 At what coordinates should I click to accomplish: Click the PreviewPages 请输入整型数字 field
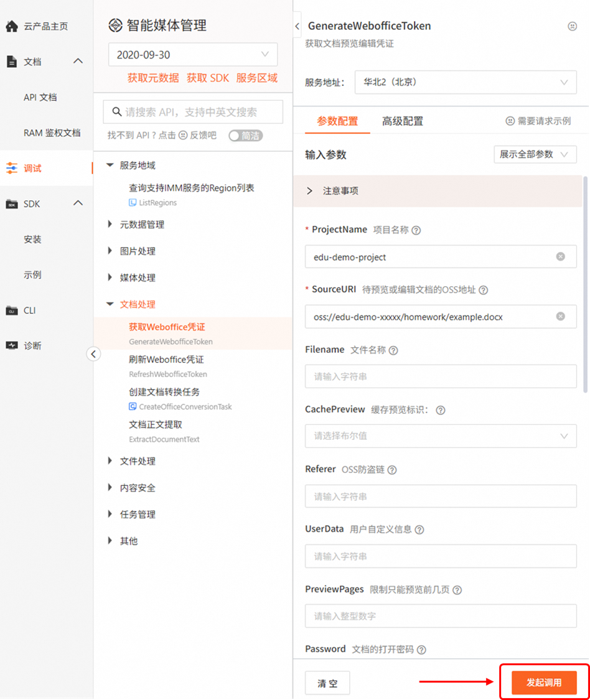pyautogui.click(x=441, y=616)
